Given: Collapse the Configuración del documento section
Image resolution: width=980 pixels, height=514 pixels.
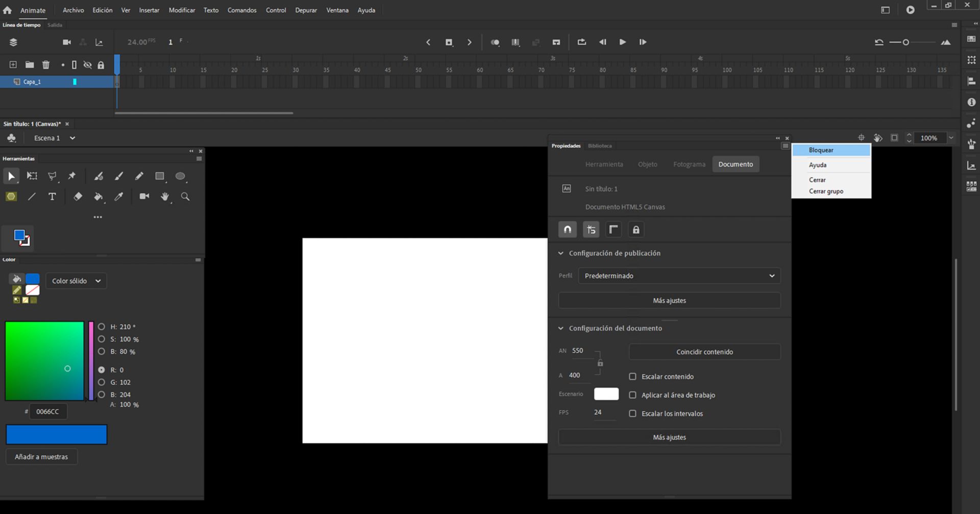Looking at the screenshot, I should 561,328.
